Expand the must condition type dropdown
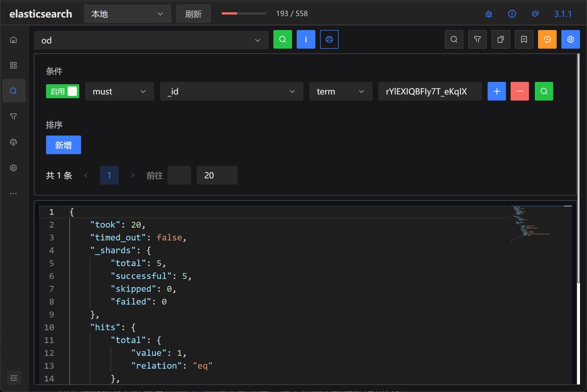This screenshot has height=392, width=587. [x=119, y=91]
